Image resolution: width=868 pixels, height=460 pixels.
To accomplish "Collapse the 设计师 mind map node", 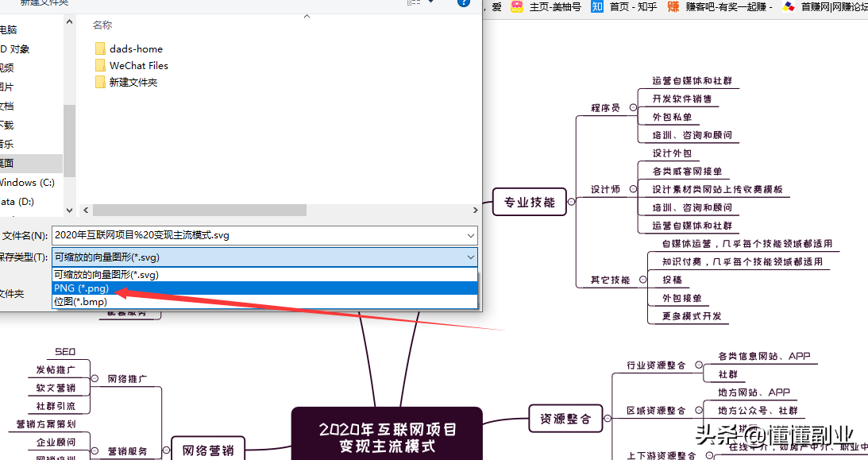I will coord(632,189).
